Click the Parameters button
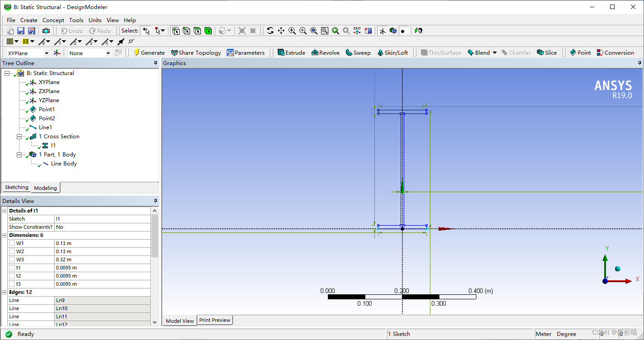The width and height of the screenshot is (644, 340). (246, 52)
